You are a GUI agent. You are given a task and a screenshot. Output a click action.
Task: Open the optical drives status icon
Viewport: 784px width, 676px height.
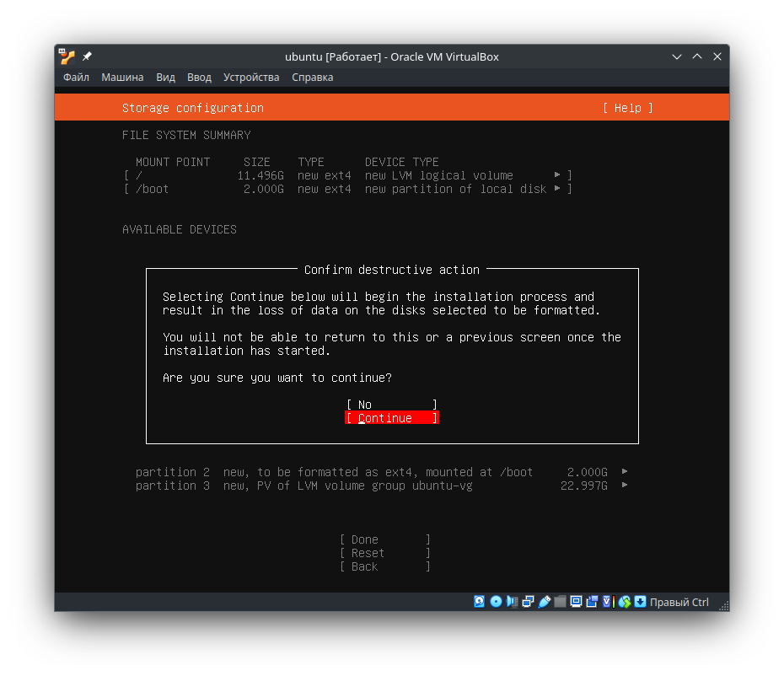click(495, 602)
